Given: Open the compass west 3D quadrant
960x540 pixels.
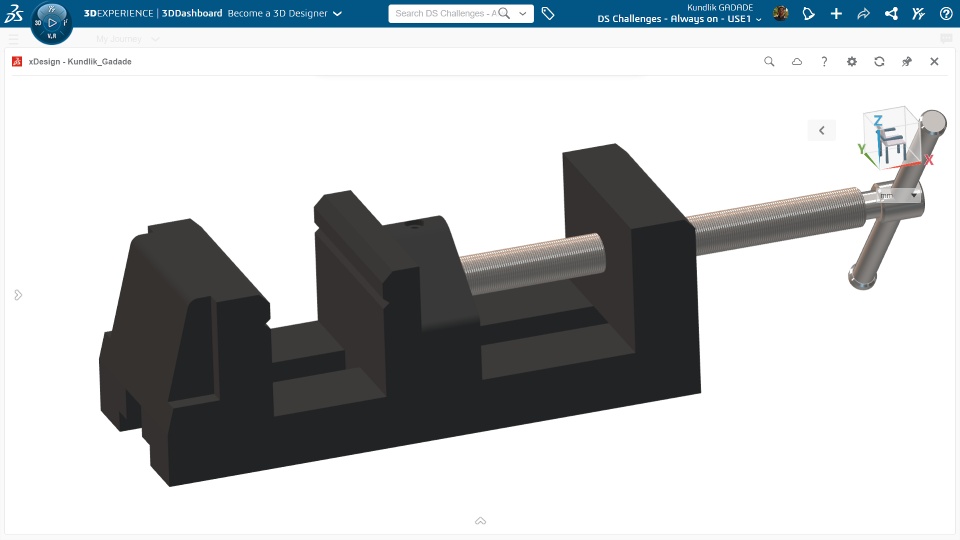Looking at the screenshot, I should [38, 23].
